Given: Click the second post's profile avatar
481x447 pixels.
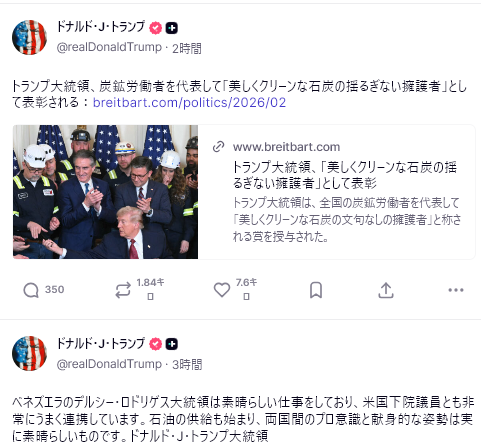Looking at the screenshot, I should 29,353.
